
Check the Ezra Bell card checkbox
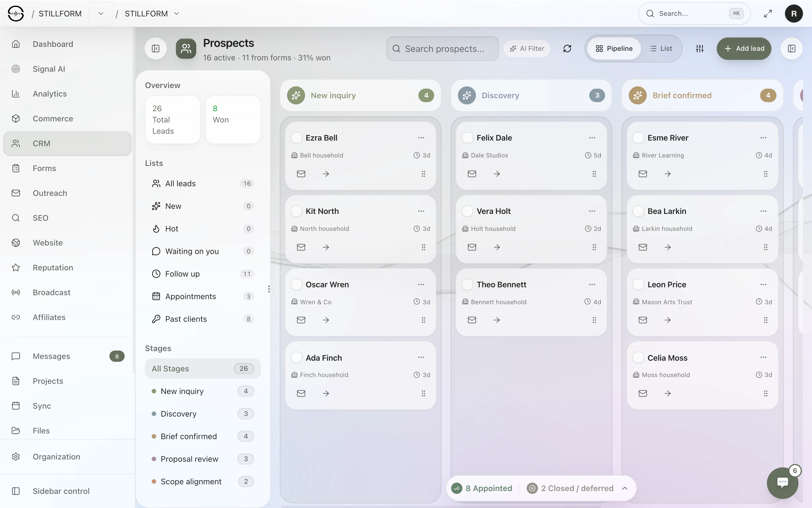tap(296, 138)
